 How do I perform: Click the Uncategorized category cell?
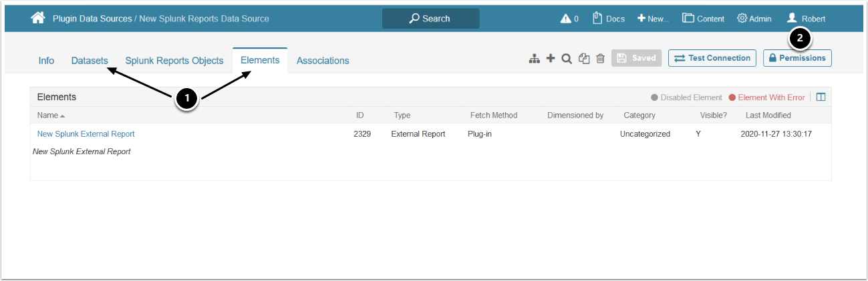645,134
